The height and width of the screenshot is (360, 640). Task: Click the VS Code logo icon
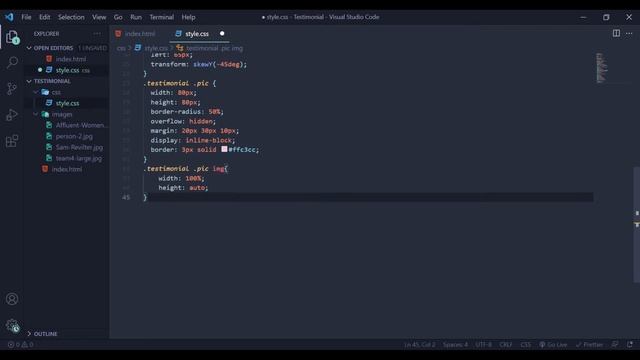9,17
